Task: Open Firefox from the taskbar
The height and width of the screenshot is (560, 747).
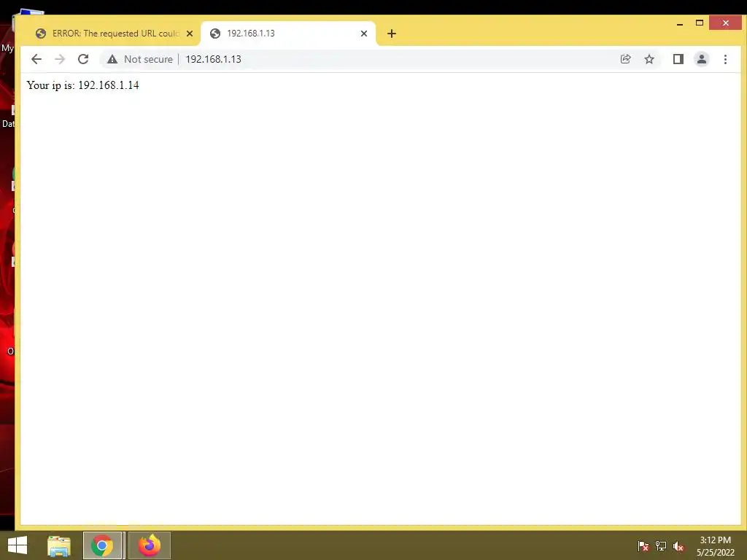Action: 149,545
